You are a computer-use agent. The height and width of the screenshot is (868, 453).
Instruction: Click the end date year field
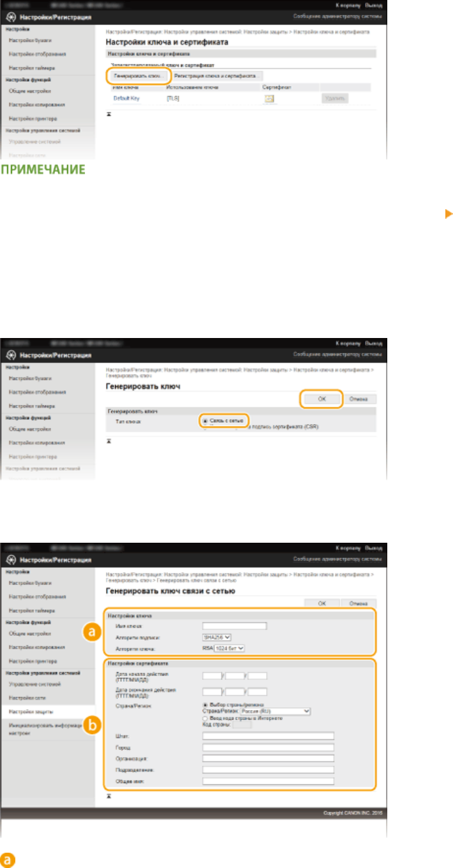click(x=212, y=691)
